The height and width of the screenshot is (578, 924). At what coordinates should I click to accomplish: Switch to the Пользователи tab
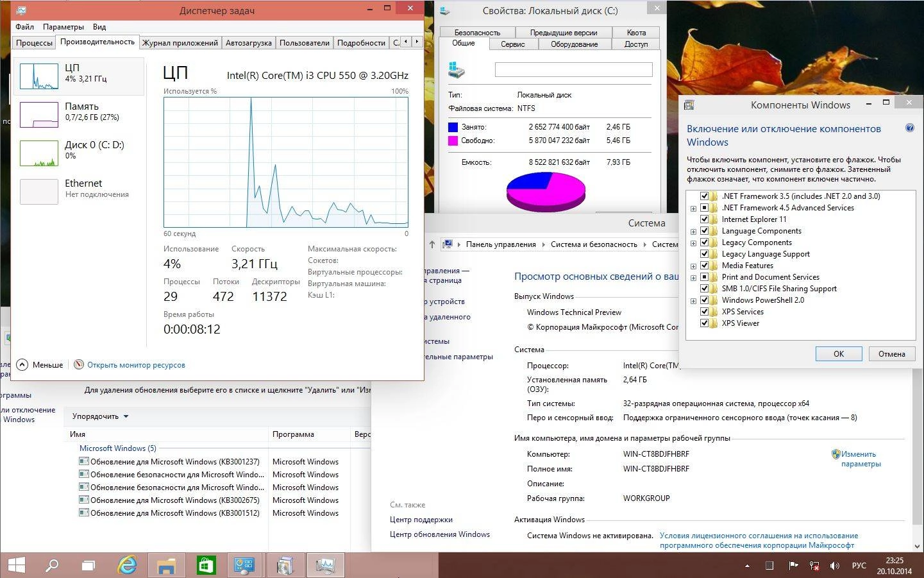click(305, 43)
